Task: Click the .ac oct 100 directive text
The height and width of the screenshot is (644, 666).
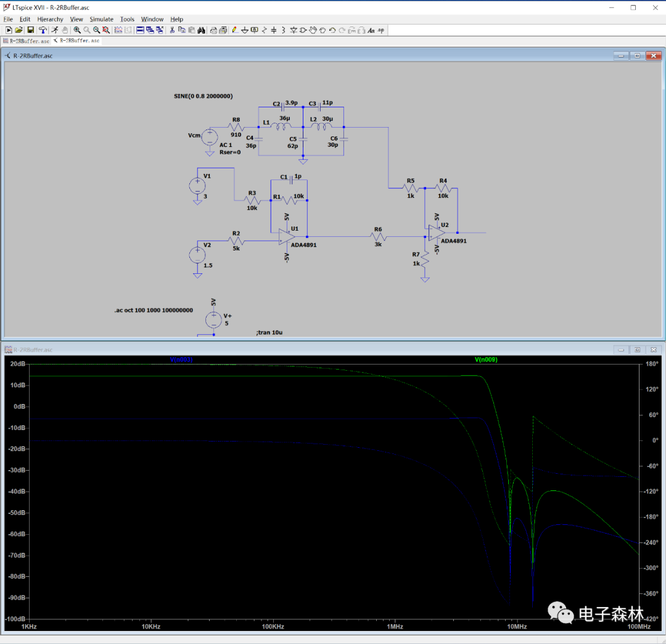Action: pyautogui.click(x=154, y=310)
